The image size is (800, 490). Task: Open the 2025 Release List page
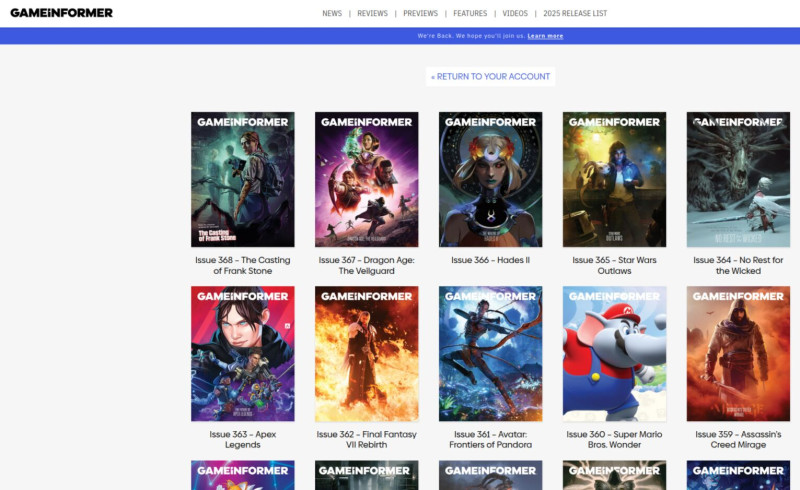[x=575, y=13]
